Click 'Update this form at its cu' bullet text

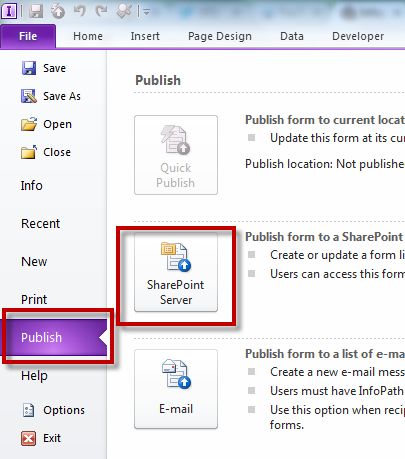[337, 138]
